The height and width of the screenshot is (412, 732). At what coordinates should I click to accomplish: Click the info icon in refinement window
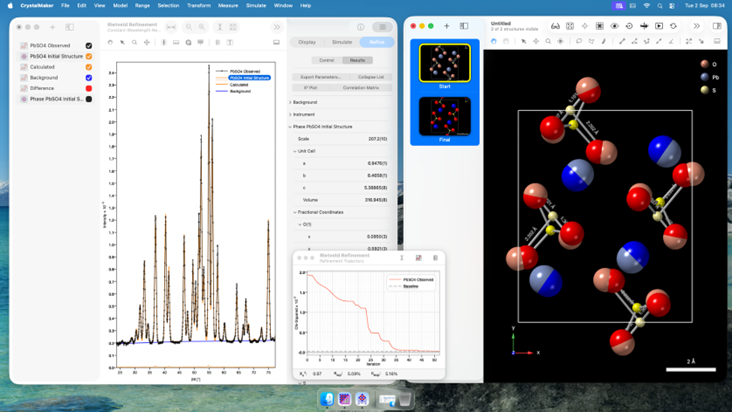pyautogui.click(x=361, y=27)
